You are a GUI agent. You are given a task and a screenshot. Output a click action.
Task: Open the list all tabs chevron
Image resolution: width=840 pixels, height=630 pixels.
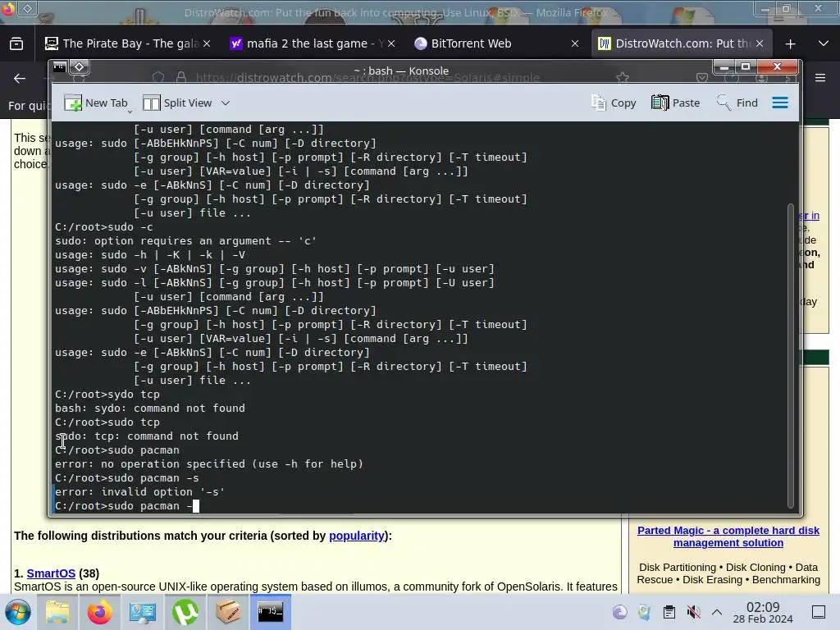tap(824, 44)
